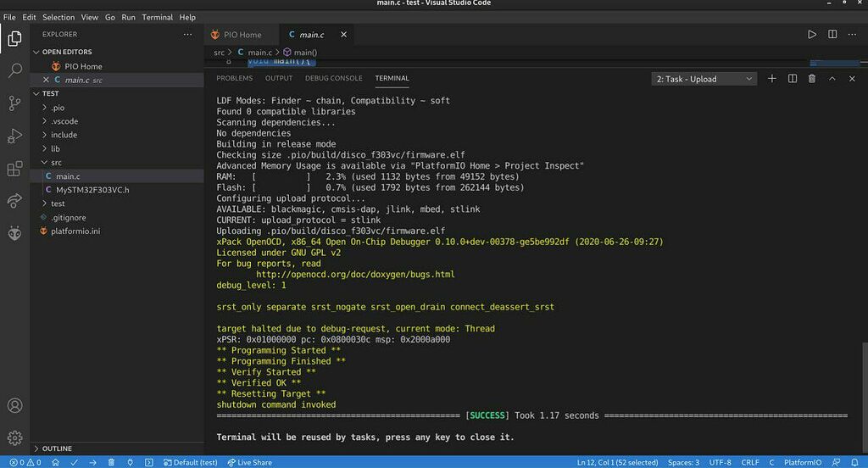Change indentation via Spaces: 3
Image resolution: width=868 pixels, height=468 pixels.
tap(683, 462)
